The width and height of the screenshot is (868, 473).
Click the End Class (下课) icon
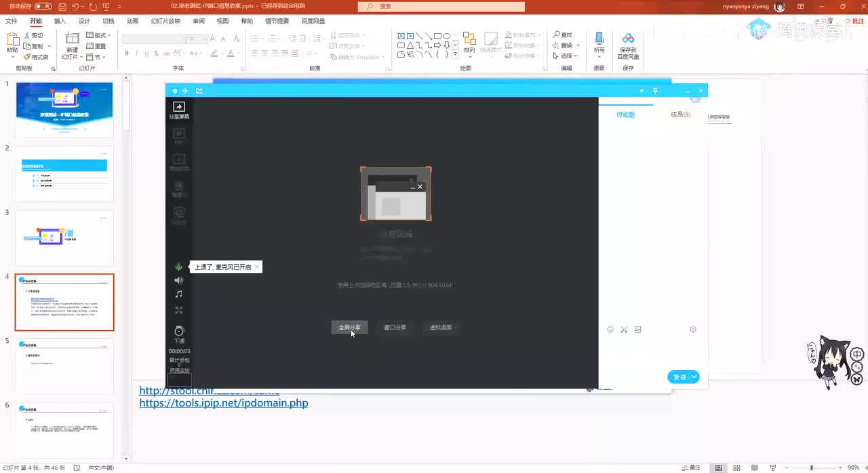pyautogui.click(x=179, y=331)
